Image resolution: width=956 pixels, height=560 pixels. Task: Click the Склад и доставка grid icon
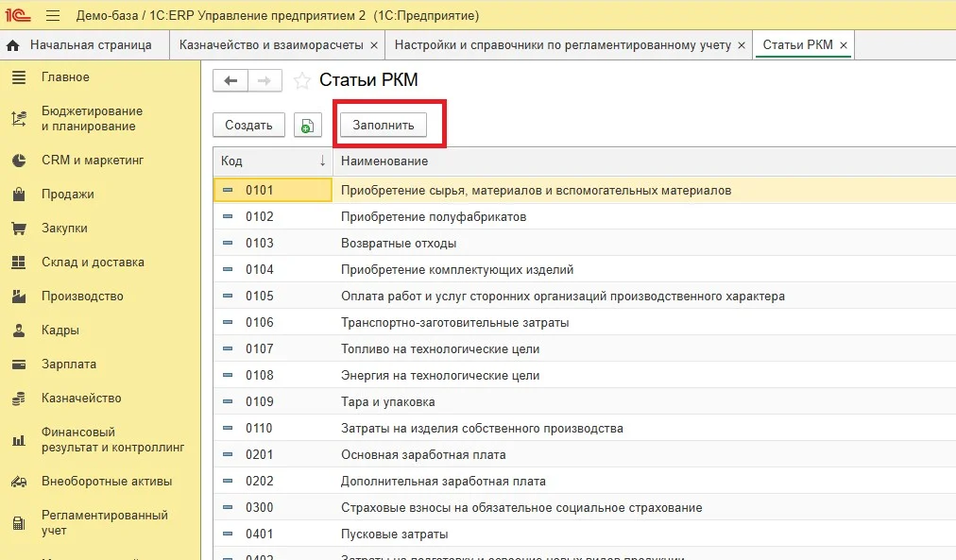click(x=19, y=262)
